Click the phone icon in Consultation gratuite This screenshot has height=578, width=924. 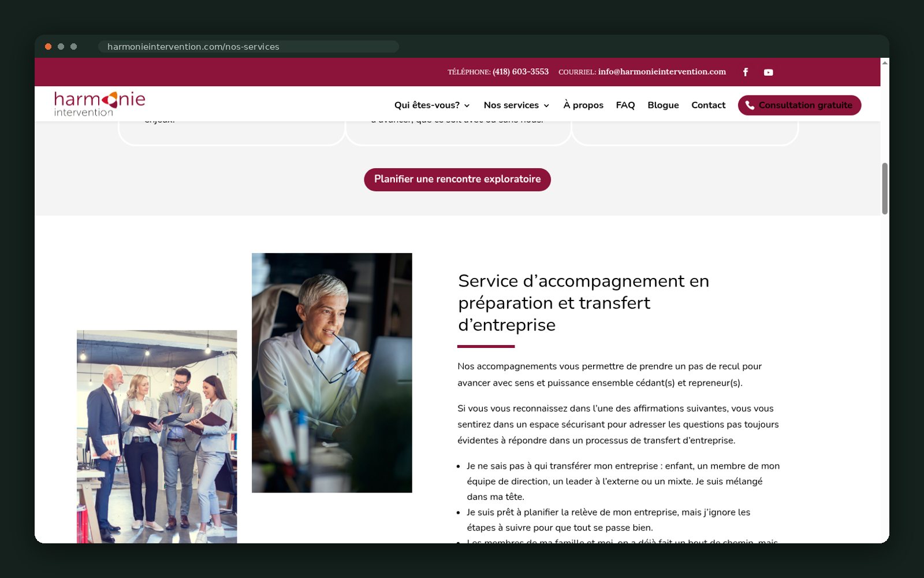pyautogui.click(x=750, y=105)
